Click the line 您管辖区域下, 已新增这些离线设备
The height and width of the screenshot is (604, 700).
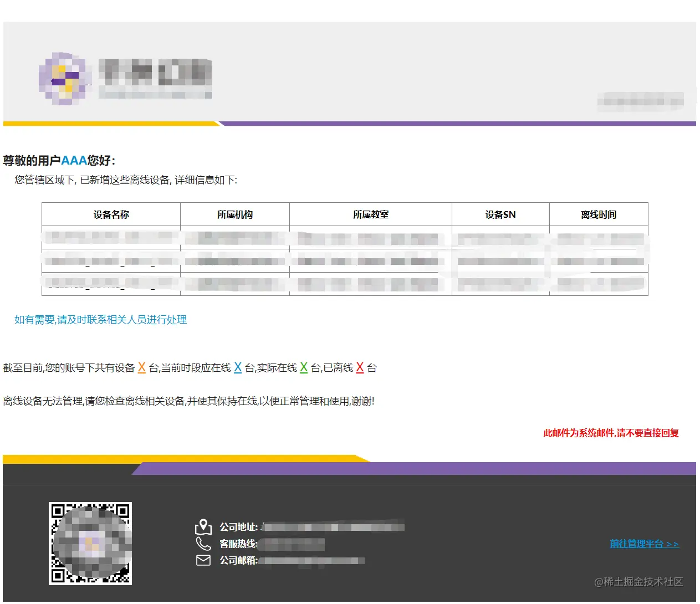[126, 180]
